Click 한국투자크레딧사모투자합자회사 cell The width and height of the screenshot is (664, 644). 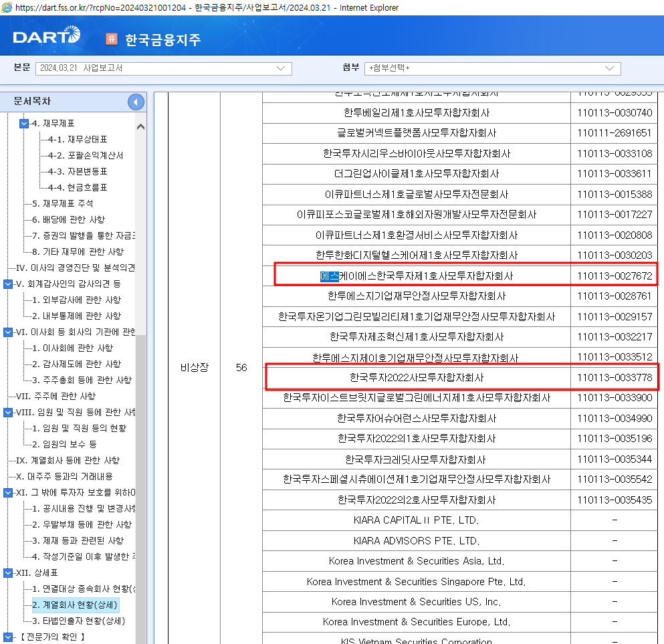coord(417,459)
